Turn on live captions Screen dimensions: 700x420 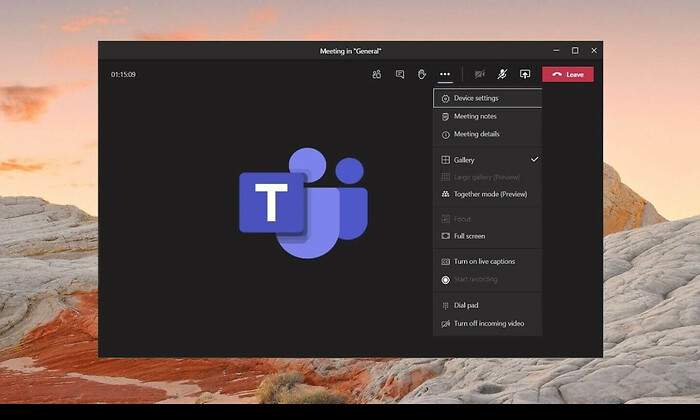pos(488,262)
